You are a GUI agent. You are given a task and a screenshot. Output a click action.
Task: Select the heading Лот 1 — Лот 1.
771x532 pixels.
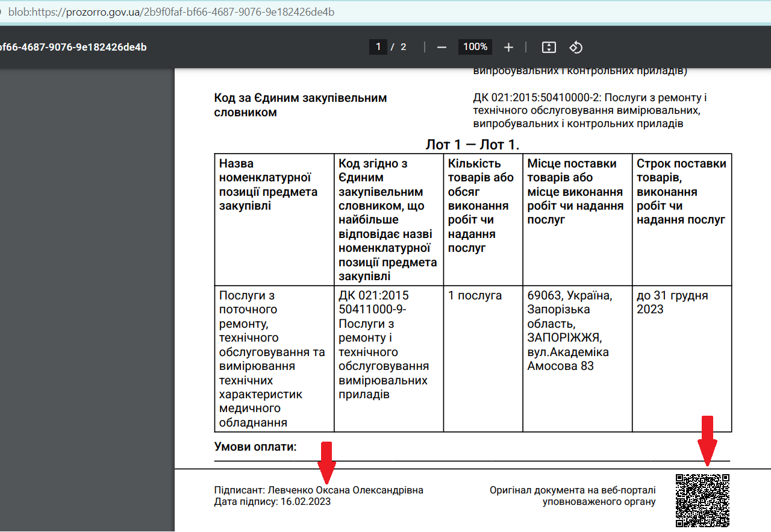tap(472, 145)
